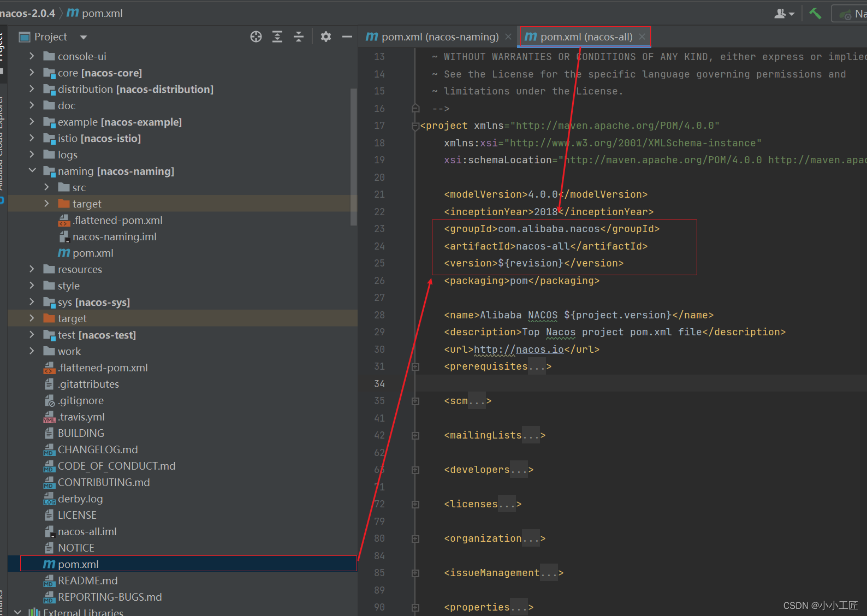Close the pom.xml (nacos-naming) tab

pyautogui.click(x=508, y=37)
